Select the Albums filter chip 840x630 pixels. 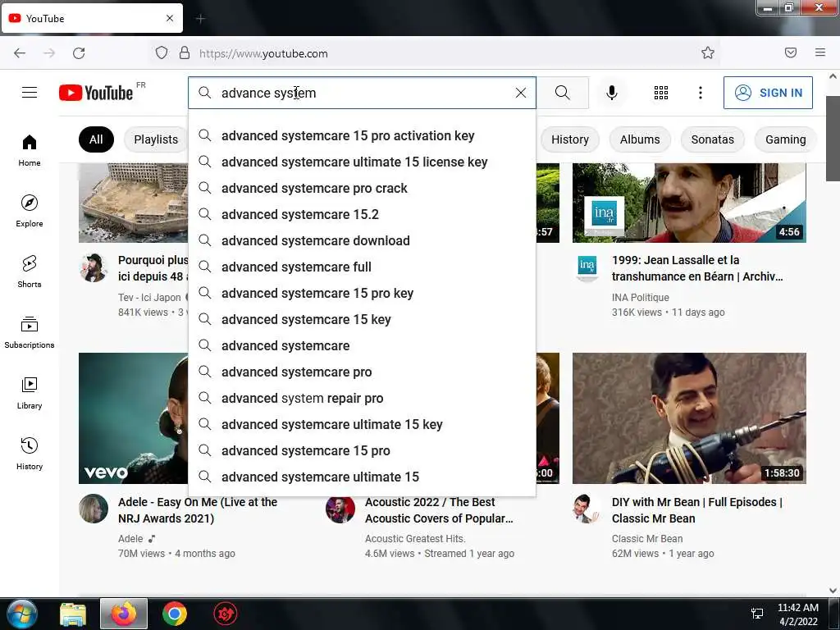click(x=640, y=139)
